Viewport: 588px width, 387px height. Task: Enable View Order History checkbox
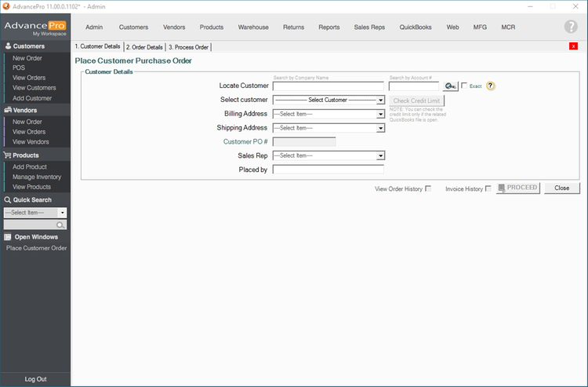coord(428,188)
